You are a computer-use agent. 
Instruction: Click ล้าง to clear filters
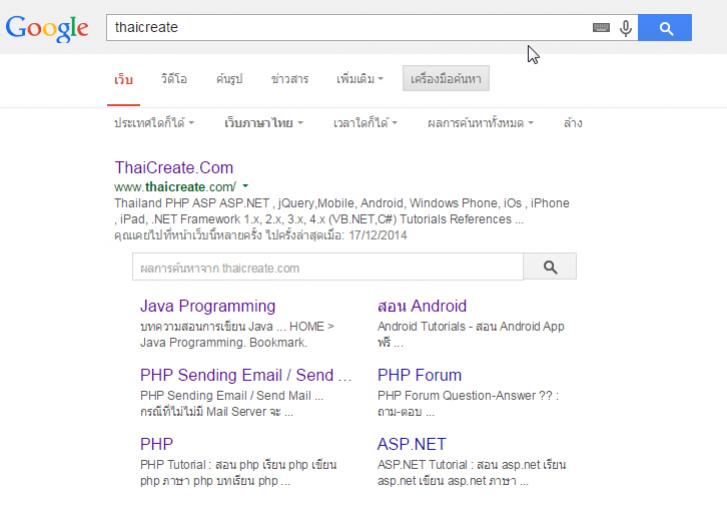(x=573, y=123)
